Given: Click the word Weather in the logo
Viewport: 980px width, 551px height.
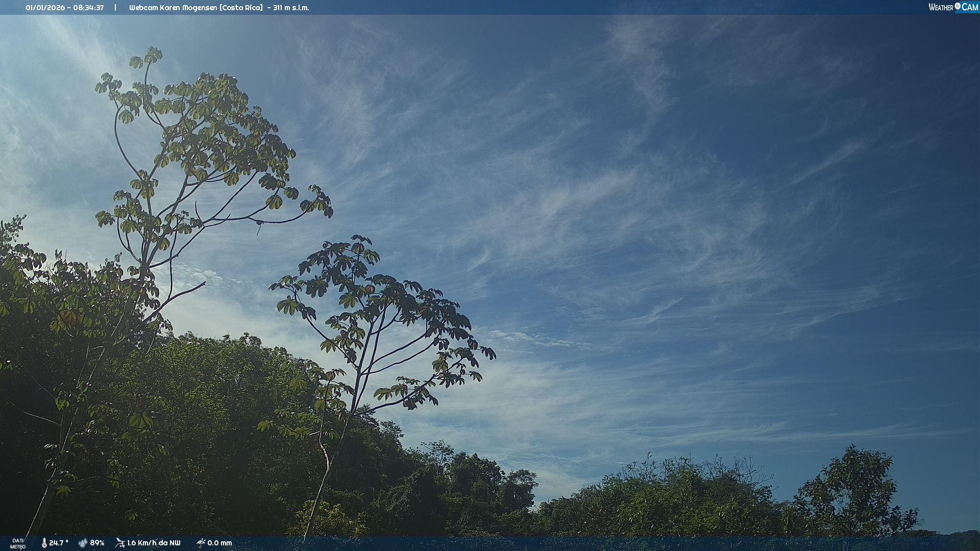Looking at the screenshot, I should (941, 7).
